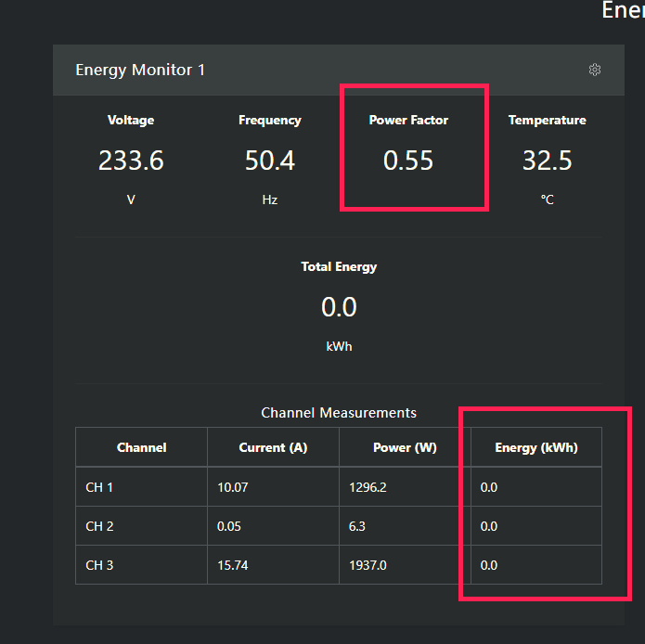Click the Channel column header
Screen dimensions: 645x644
coord(141,447)
